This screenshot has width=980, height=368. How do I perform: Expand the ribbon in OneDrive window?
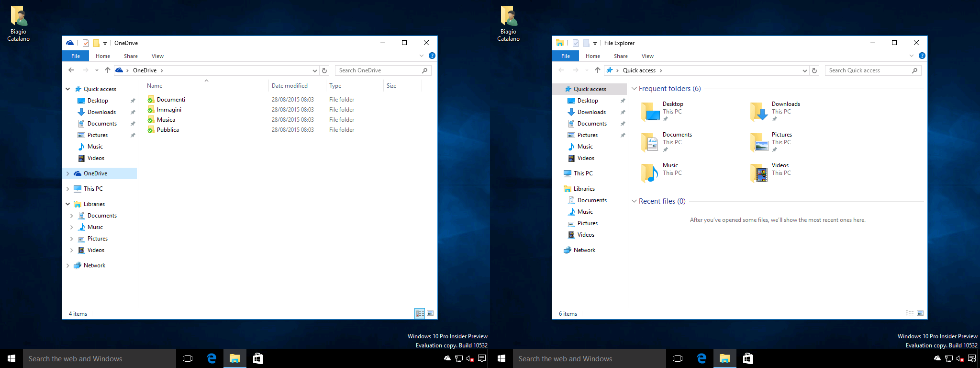click(422, 56)
